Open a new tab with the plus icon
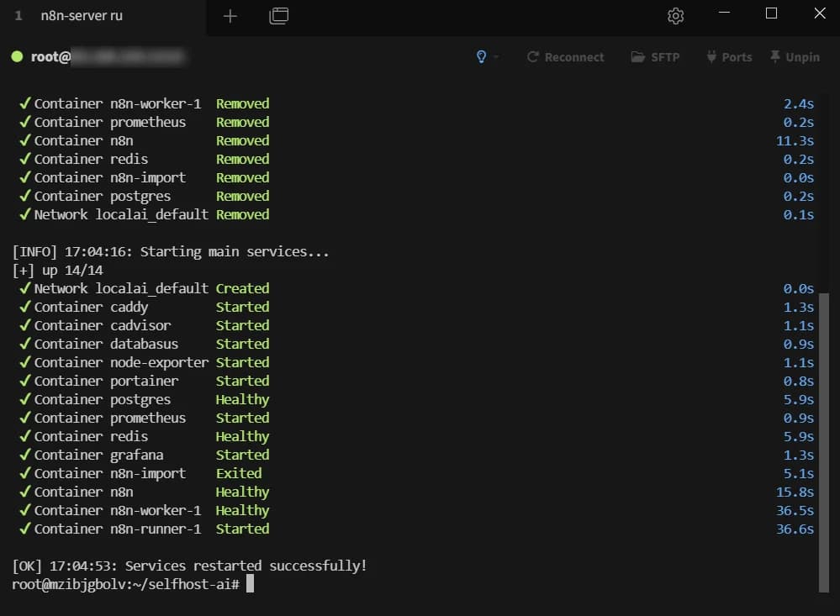This screenshot has width=840, height=616. click(x=230, y=16)
